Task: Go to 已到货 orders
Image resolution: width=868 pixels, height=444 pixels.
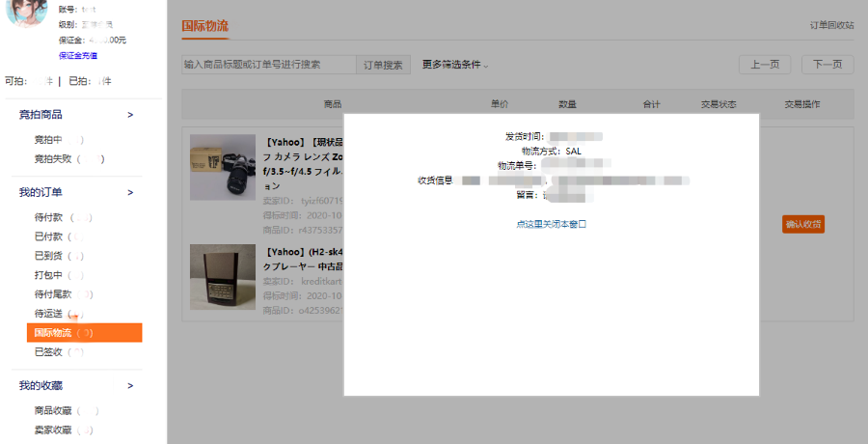Action: (49, 256)
